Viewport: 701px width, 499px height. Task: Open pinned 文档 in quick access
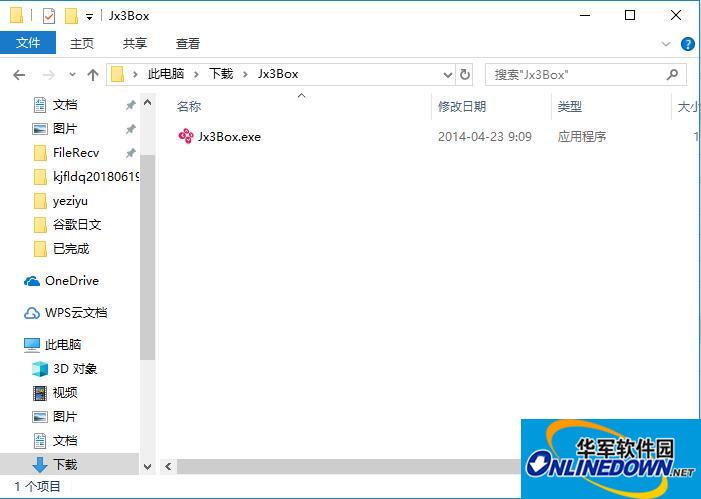pyautogui.click(x=65, y=105)
